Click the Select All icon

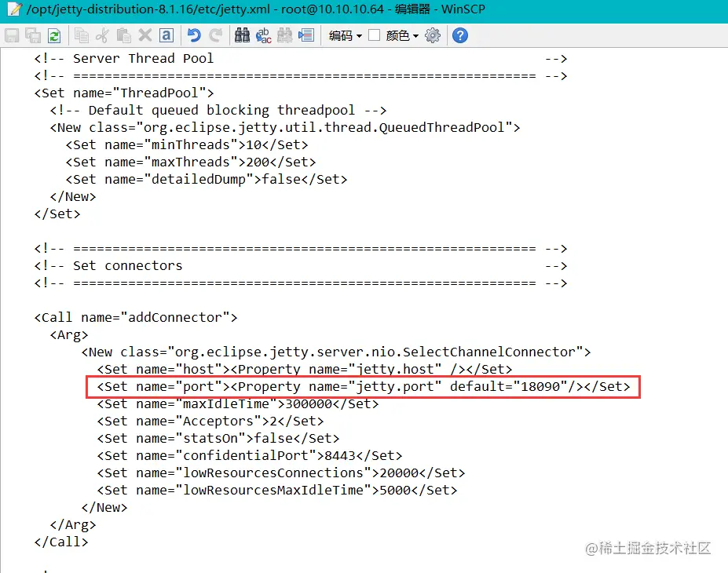[166, 36]
